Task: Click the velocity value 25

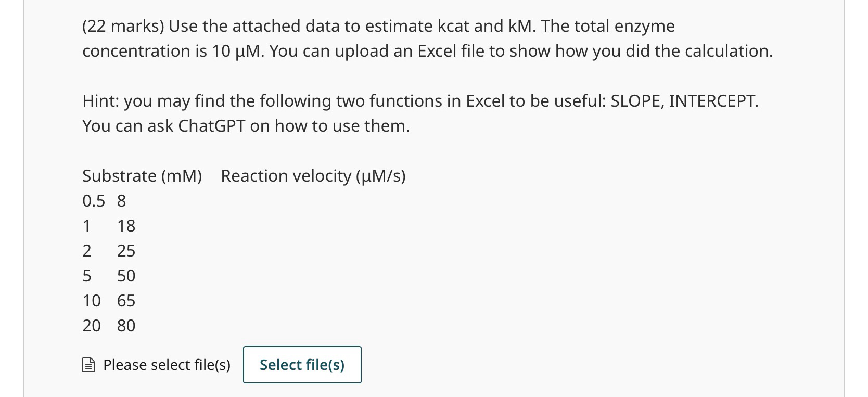Action: coord(126,251)
